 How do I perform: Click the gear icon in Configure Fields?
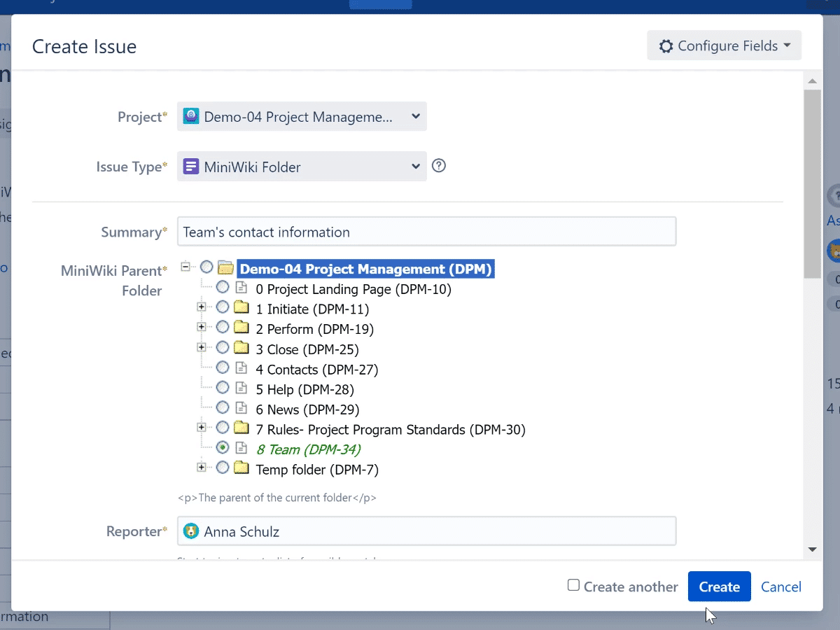(666, 46)
